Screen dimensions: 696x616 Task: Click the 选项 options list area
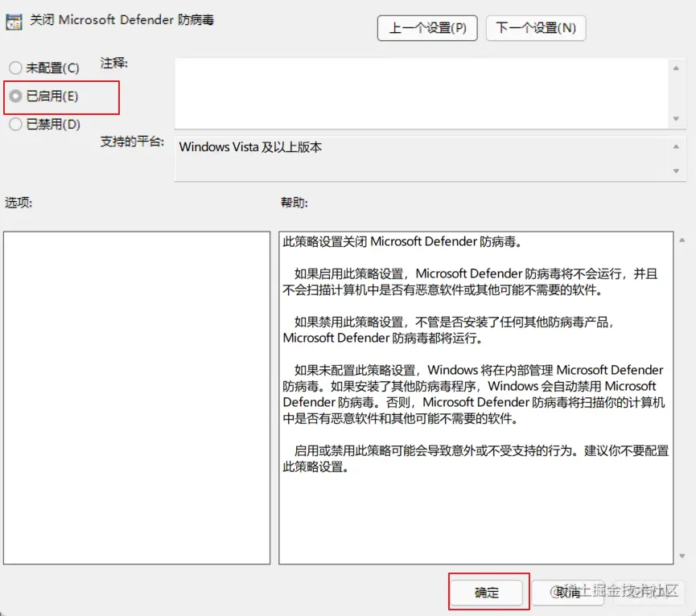click(137, 398)
